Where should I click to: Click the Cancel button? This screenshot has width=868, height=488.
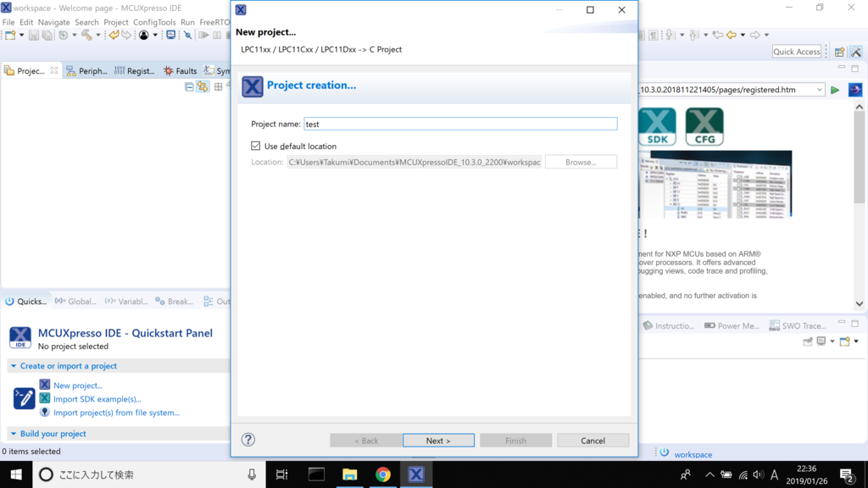click(x=593, y=441)
